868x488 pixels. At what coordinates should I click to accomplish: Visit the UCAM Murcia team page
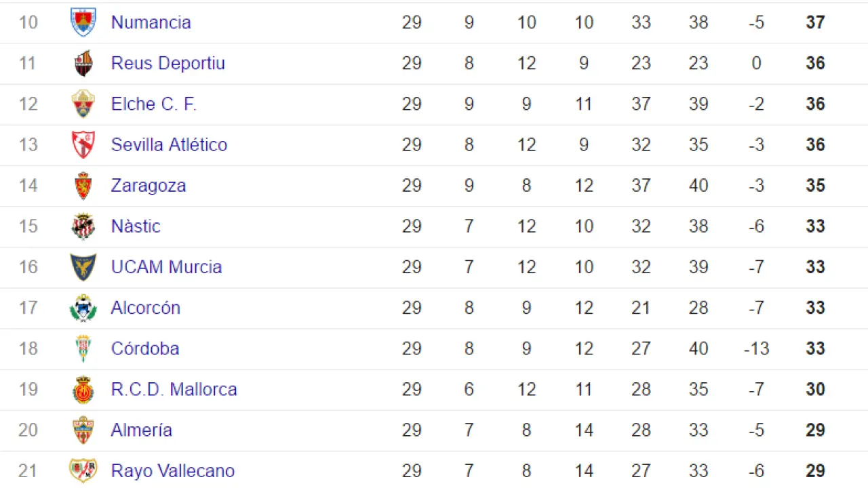[166, 267]
